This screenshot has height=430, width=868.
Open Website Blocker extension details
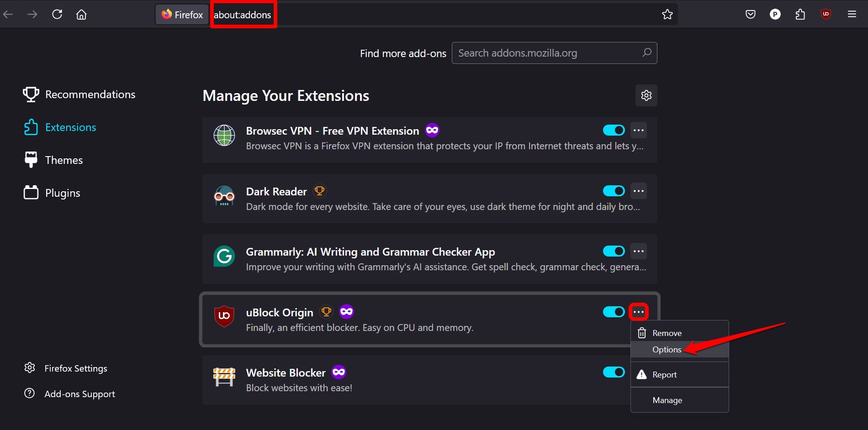[286, 372]
